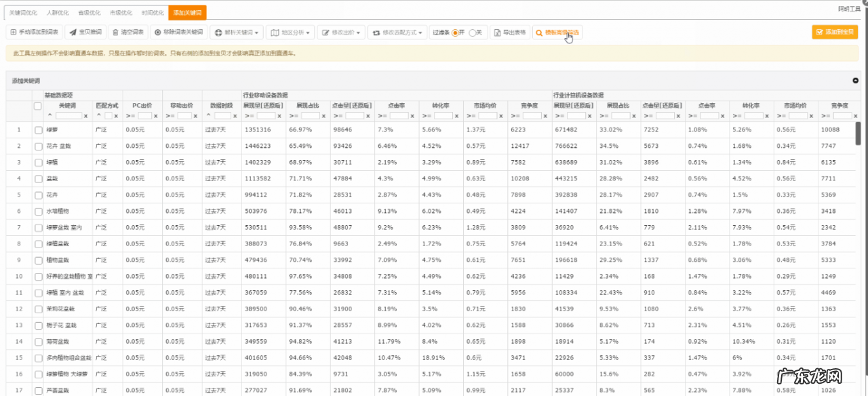The image size is (868, 396).
Task: Click the 移除词表关键词 remove icon
Action: coord(157,32)
